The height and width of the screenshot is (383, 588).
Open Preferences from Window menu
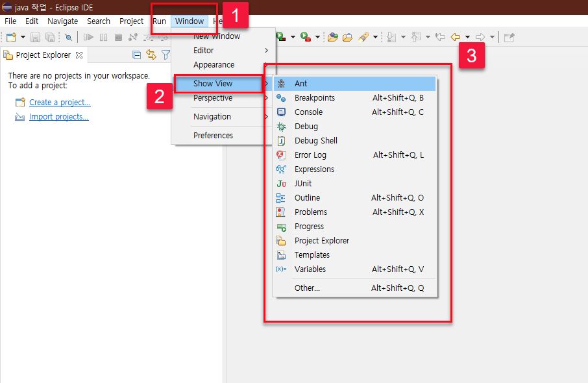coord(223,136)
